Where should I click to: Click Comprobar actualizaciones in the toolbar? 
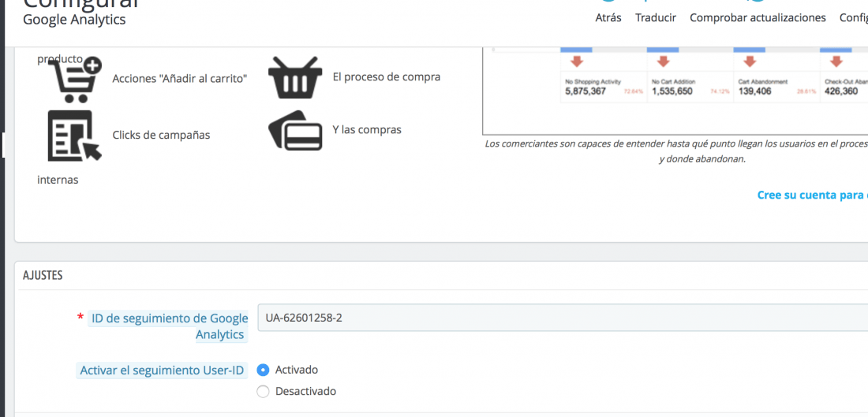coord(758,17)
